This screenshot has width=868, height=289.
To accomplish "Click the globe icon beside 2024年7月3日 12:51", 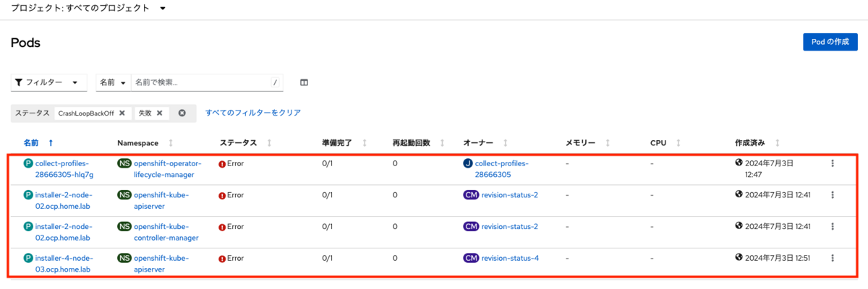I will (x=739, y=257).
